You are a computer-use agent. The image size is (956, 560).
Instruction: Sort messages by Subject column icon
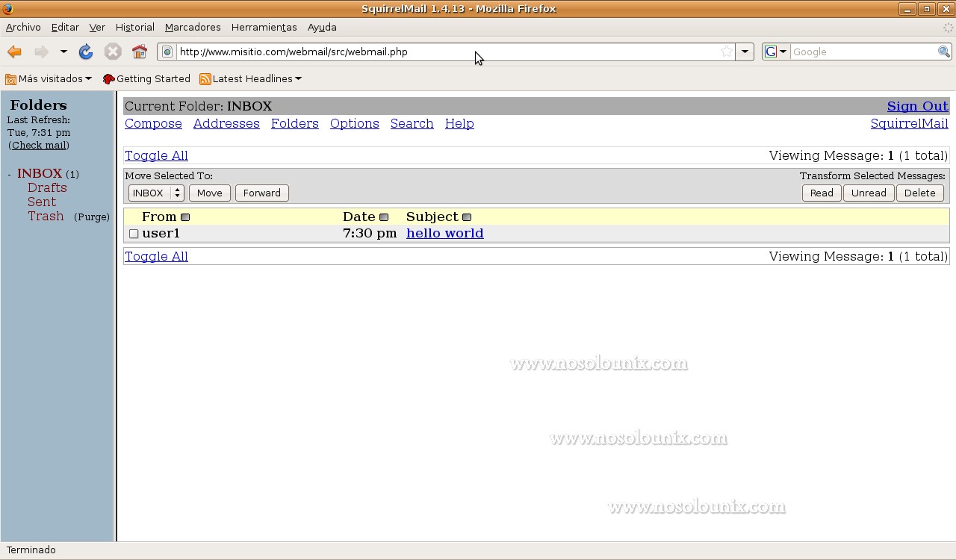click(x=467, y=217)
